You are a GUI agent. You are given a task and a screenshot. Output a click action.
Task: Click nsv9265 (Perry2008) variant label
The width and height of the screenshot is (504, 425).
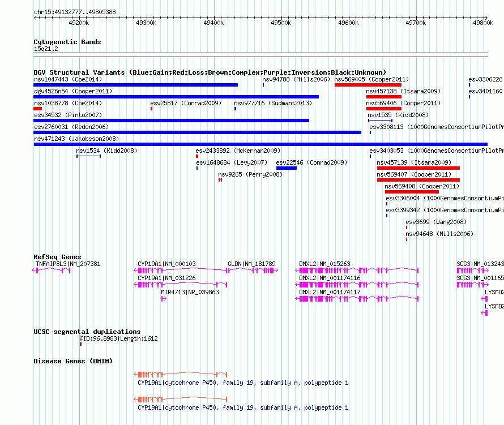[x=250, y=174]
